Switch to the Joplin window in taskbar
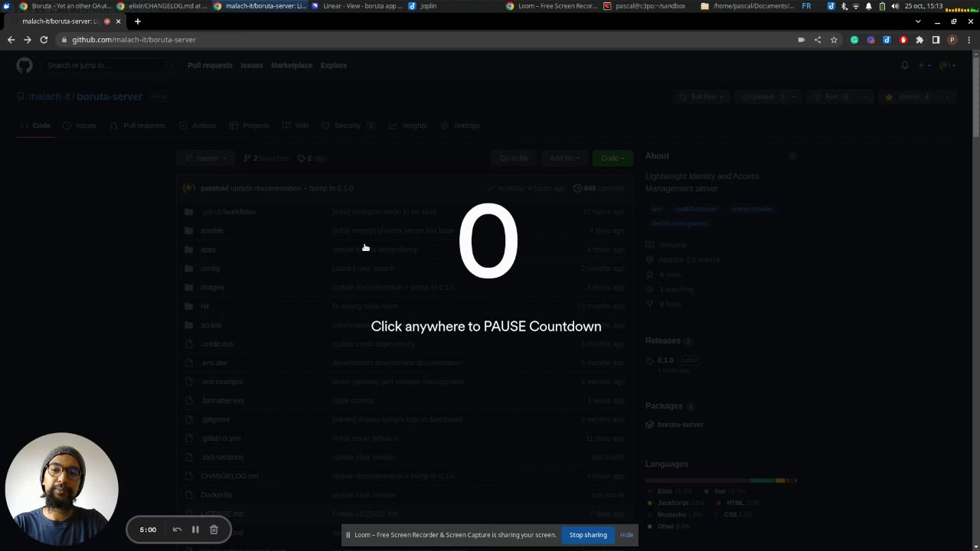Screen dimensions: 980x551 click(423, 5)
